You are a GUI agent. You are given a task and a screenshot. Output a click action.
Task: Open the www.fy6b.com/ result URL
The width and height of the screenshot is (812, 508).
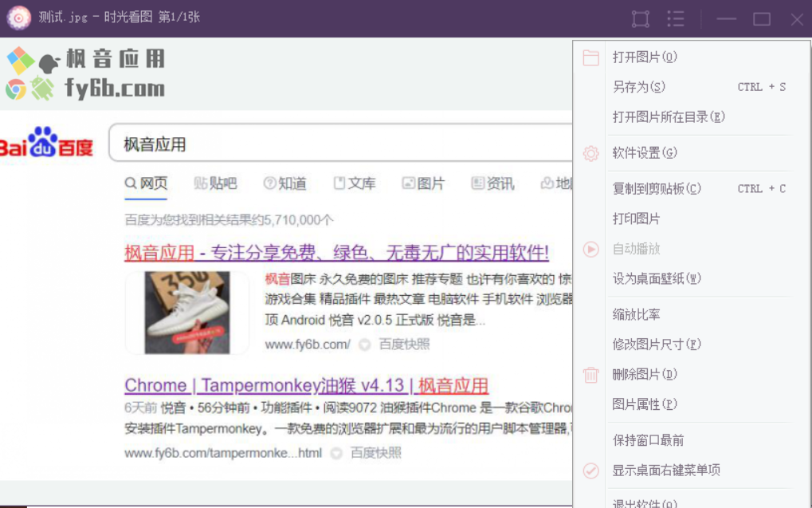click(308, 345)
